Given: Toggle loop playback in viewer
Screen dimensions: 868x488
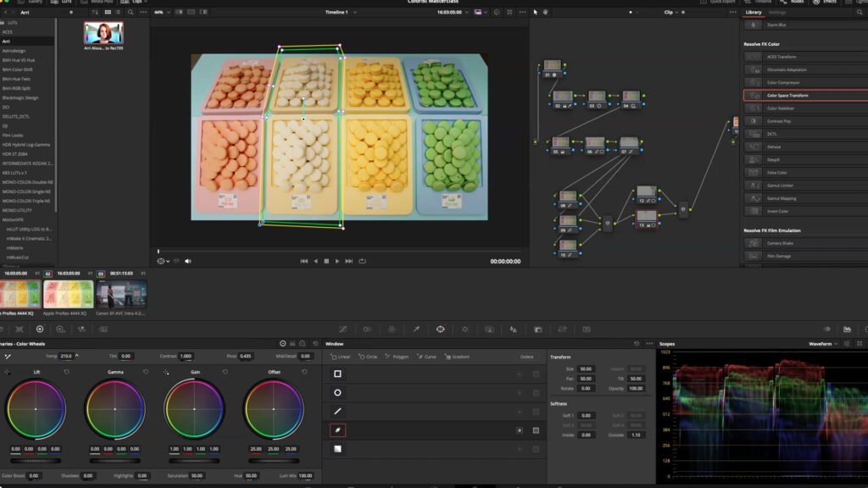Looking at the screenshot, I should tap(363, 261).
